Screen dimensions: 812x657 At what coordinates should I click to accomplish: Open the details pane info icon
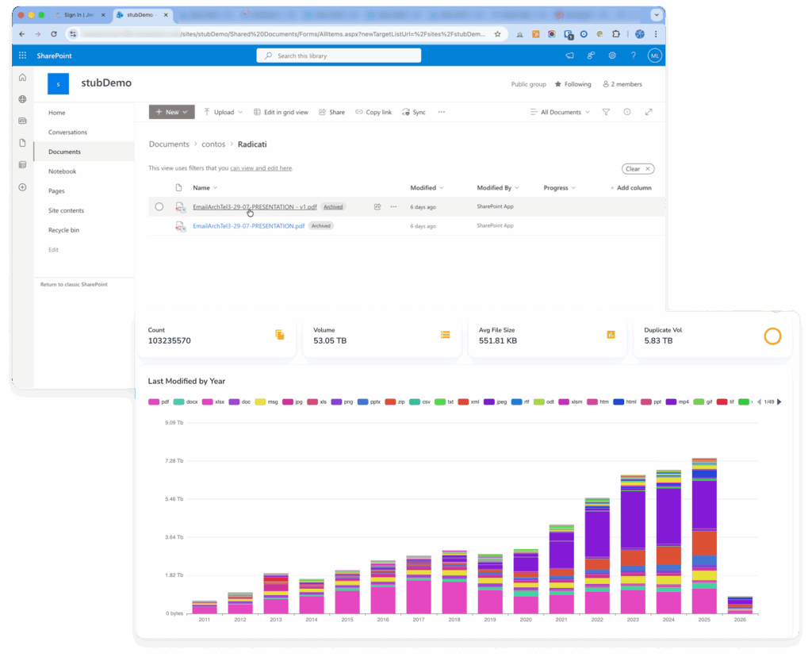pos(627,112)
